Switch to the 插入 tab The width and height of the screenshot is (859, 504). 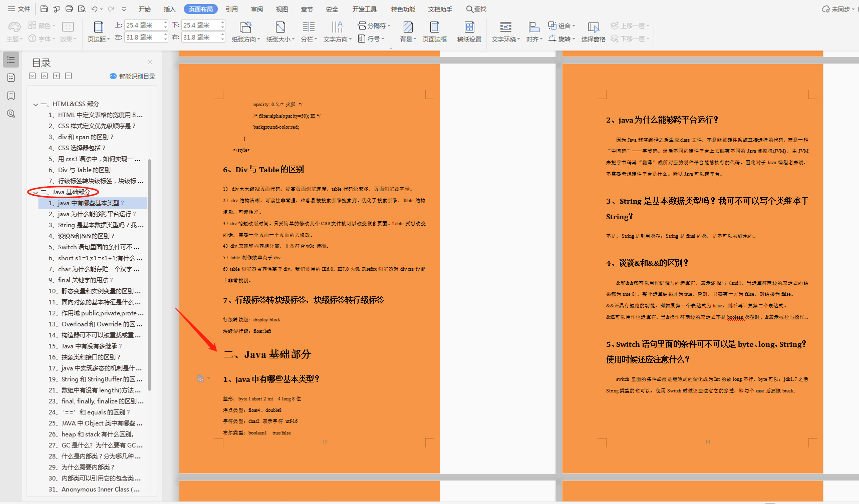(170, 9)
